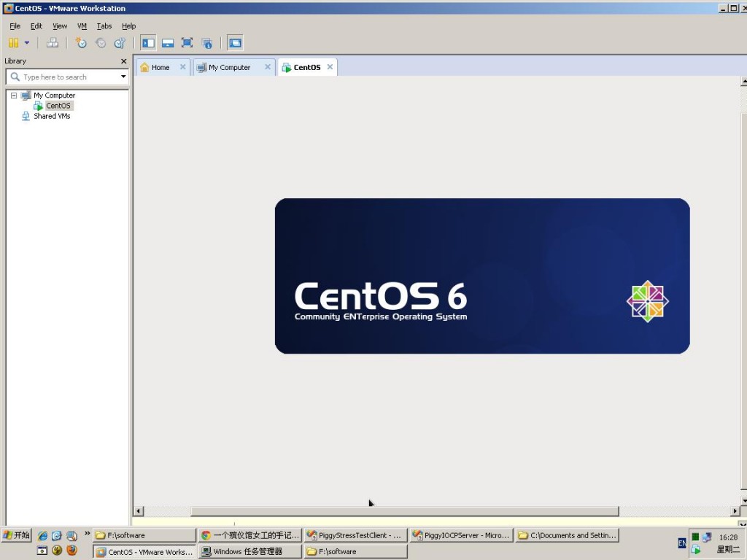Revert the VM to its snapshot
Image resolution: width=747 pixels, height=560 pixels.
[99, 42]
